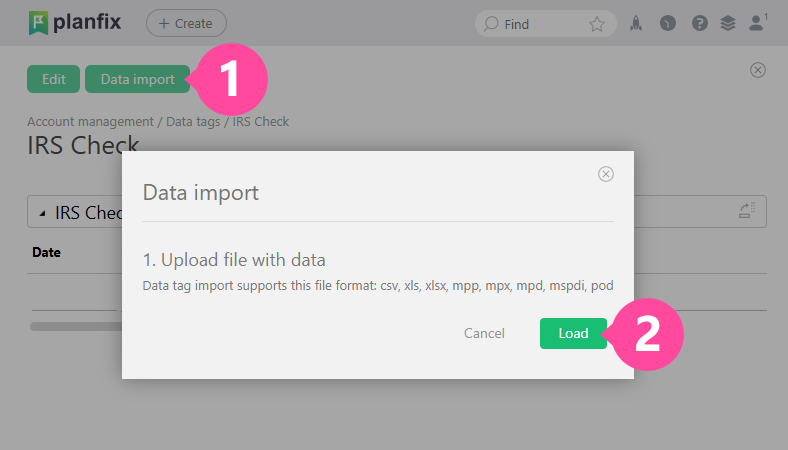Click the stacked layers icon in header
The height and width of the screenshot is (450, 788).
pyautogui.click(x=728, y=24)
